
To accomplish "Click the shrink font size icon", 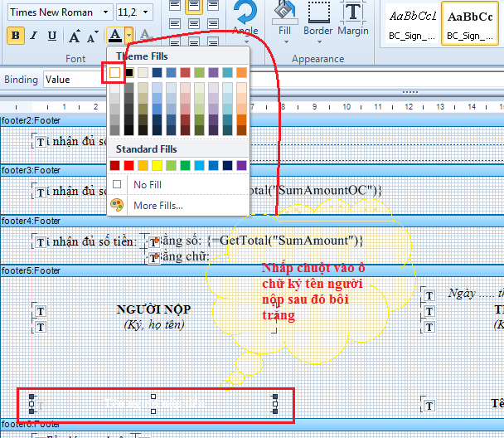I will 92,36.
